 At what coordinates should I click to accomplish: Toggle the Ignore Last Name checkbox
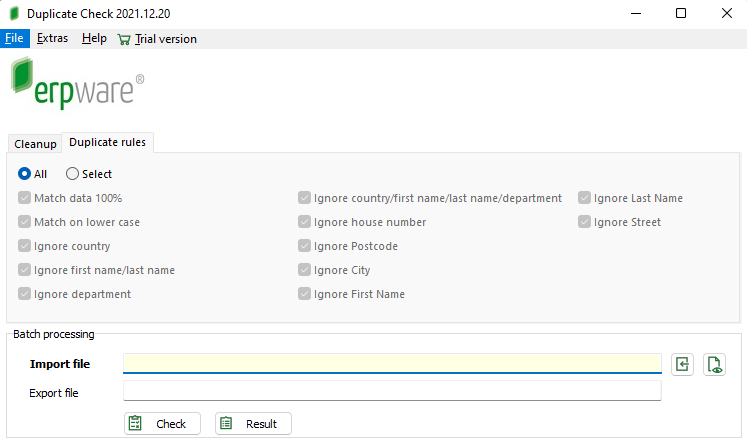[x=585, y=198]
